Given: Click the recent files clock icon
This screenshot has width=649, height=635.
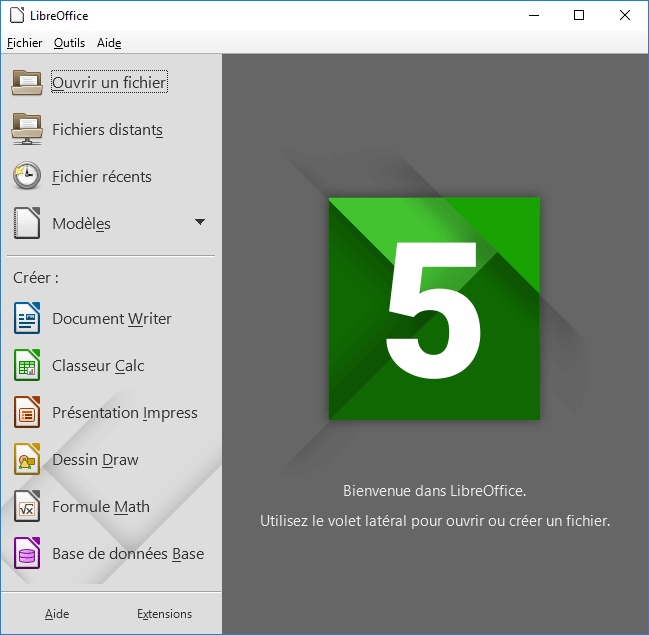Looking at the screenshot, I should click(27, 176).
